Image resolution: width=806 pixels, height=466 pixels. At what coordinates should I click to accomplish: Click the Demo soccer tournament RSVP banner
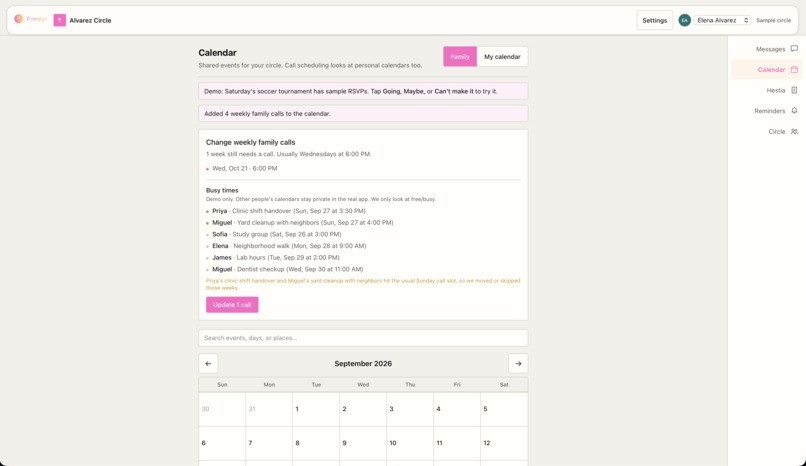363,91
